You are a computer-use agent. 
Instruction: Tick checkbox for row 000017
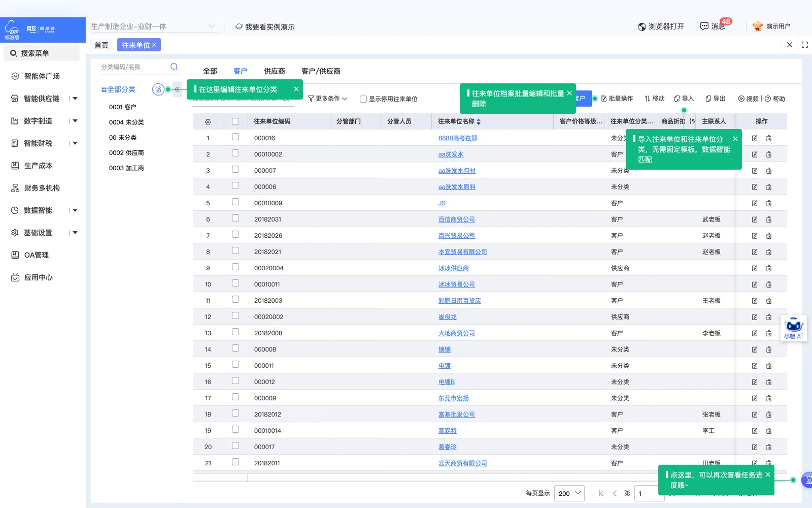point(235,446)
